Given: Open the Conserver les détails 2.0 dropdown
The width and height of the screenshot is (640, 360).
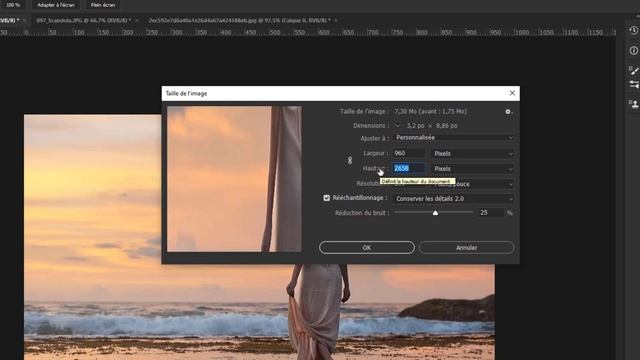Looking at the screenshot, I should pos(454,199).
